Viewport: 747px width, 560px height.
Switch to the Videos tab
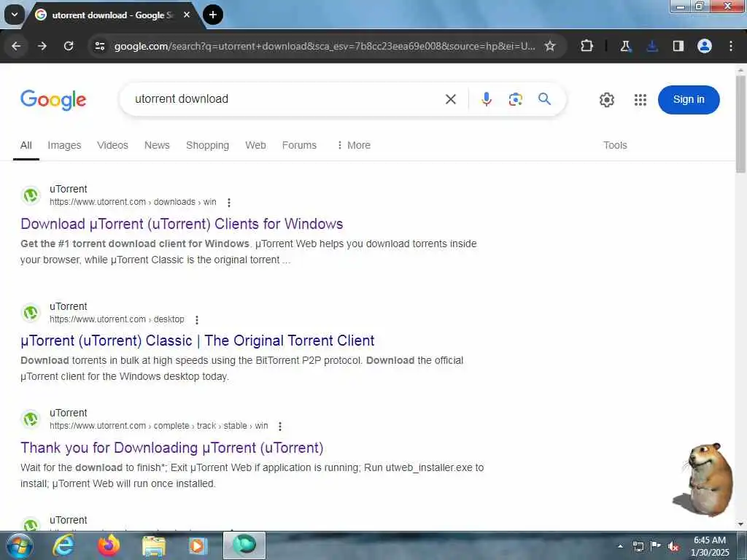click(112, 145)
